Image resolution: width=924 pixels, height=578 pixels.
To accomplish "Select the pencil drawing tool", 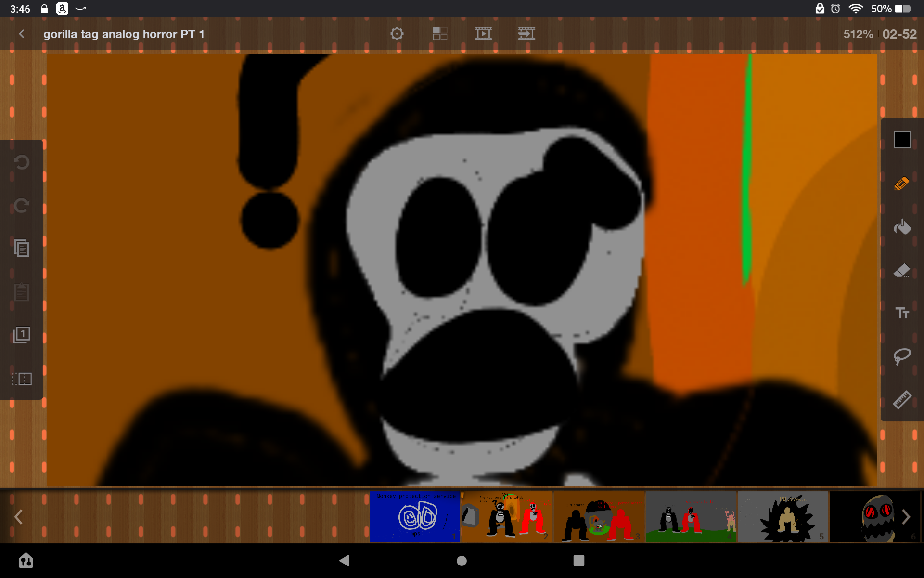I will pos(902,184).
